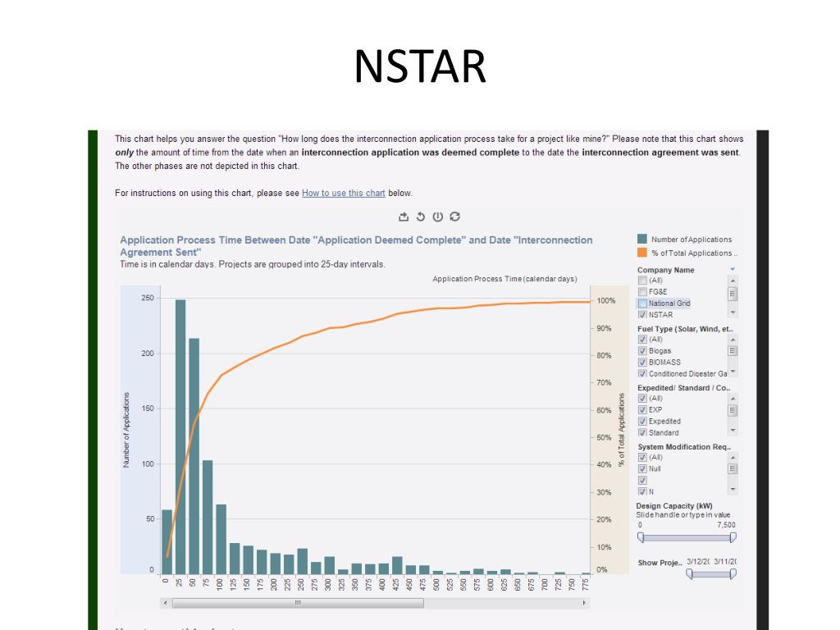Screen dimensions: 840x630
Task: Check the National Grid checkbox
Action: pos(642,304)
